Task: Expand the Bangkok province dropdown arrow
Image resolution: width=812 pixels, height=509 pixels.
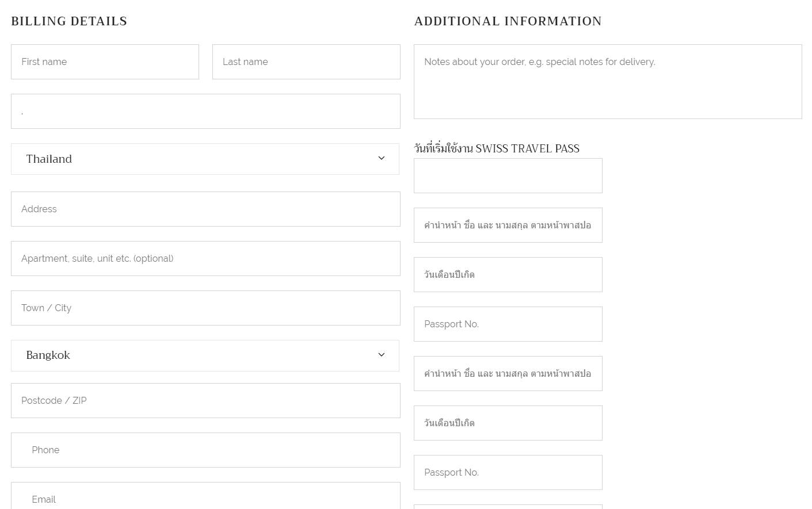Action: pyautogui.click(x=381, y=355)
